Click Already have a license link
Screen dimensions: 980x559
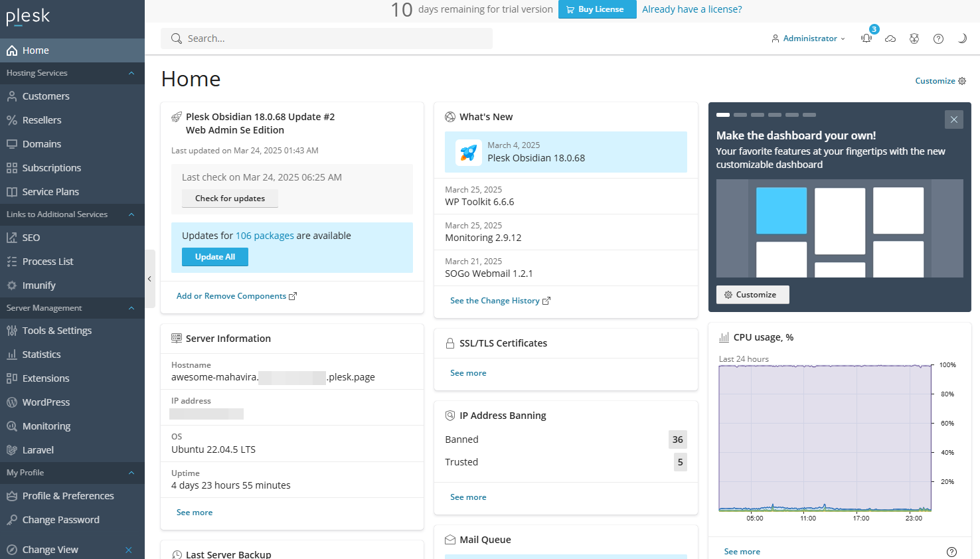coord(692,9)
